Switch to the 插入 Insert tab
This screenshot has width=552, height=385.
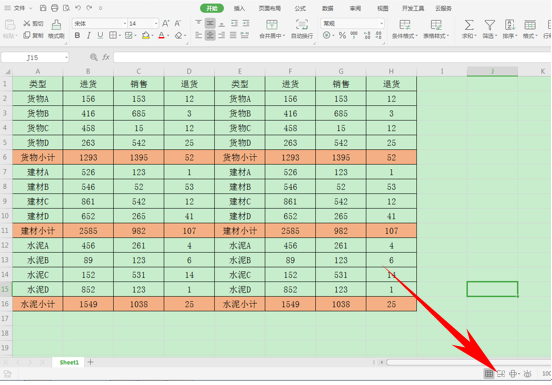[239, 8]
